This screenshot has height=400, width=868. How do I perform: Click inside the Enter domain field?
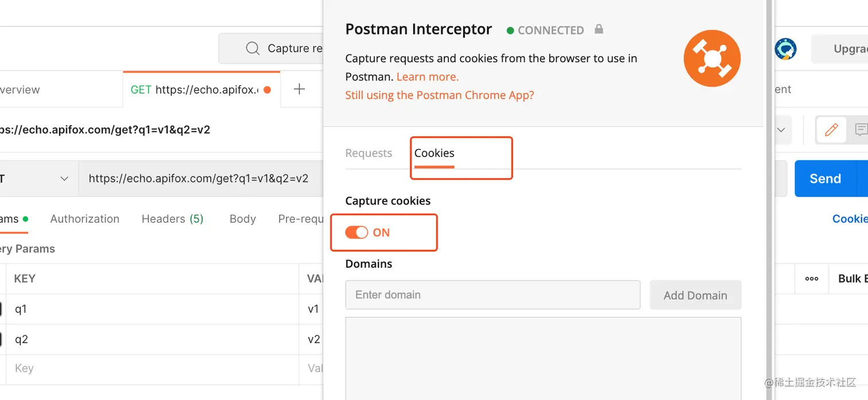(x=493, y=295)
